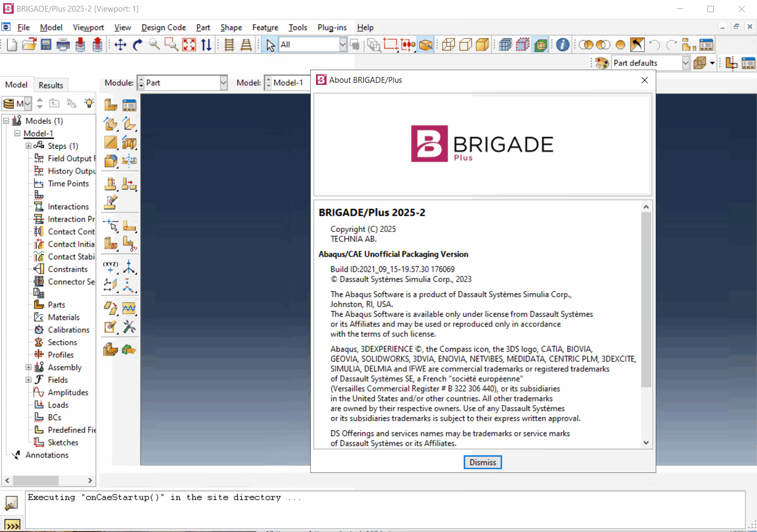Select Materials in the model tree
Screen dimensions: 757x532
[64, 317]
